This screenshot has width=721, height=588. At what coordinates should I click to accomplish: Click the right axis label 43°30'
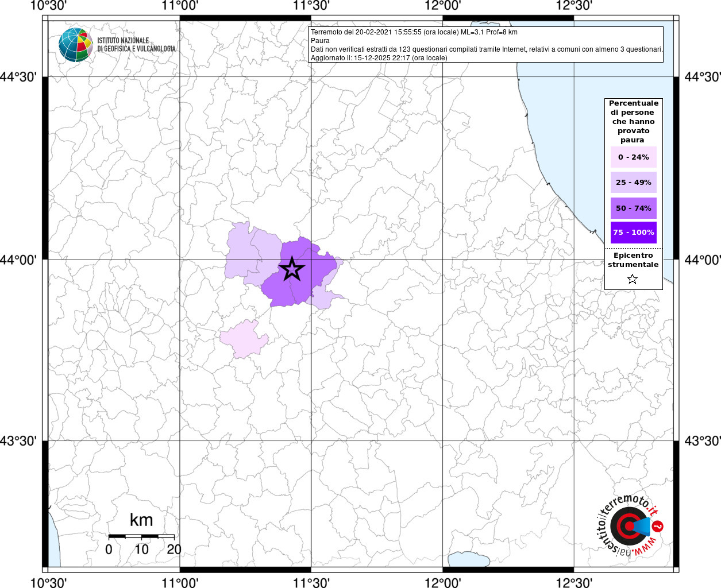702,441
